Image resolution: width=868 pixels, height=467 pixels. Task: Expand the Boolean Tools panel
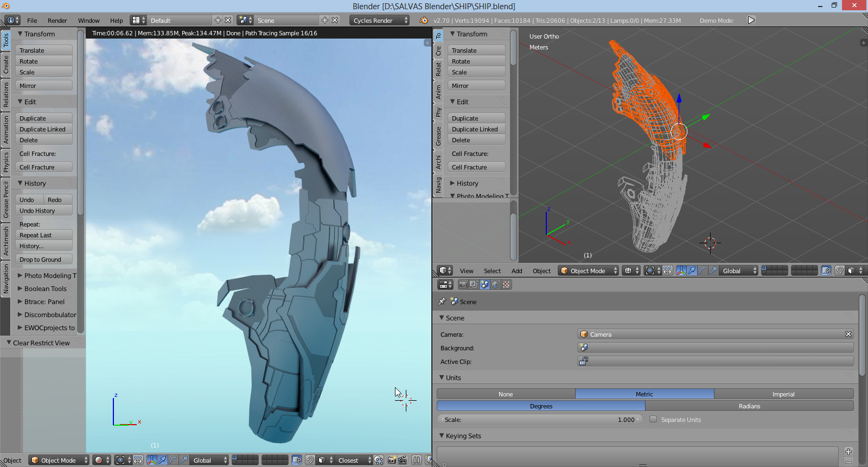pyautogui.click(x=45, y=289)
